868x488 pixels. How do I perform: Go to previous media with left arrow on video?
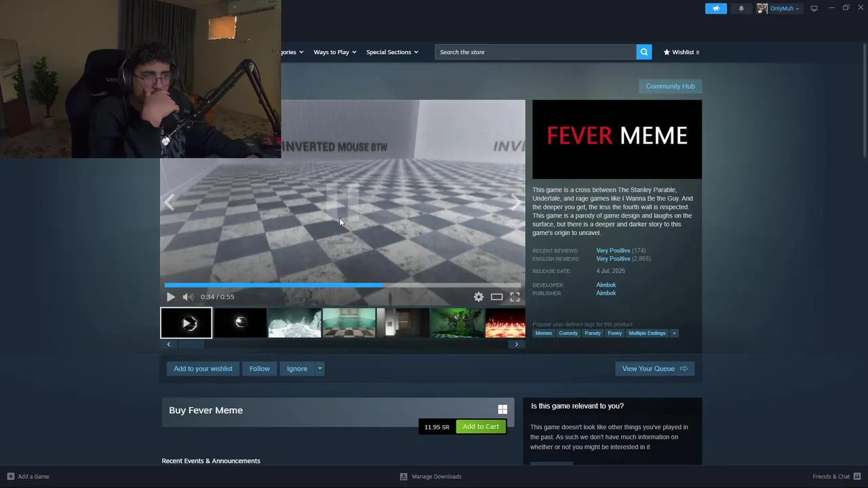(x=169, y=202)
